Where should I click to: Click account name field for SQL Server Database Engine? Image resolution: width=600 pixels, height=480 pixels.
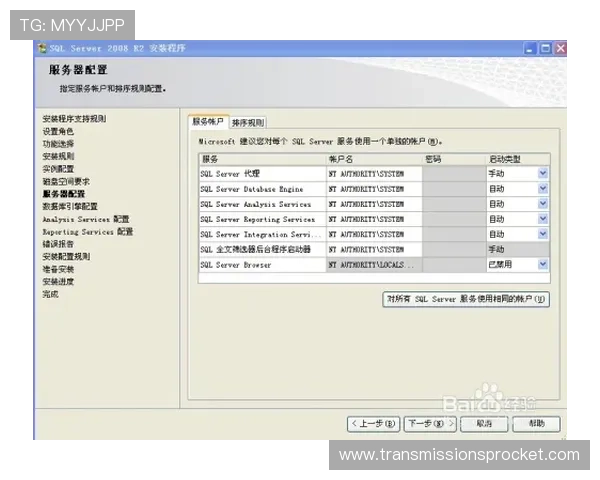(x=374, y=189)
